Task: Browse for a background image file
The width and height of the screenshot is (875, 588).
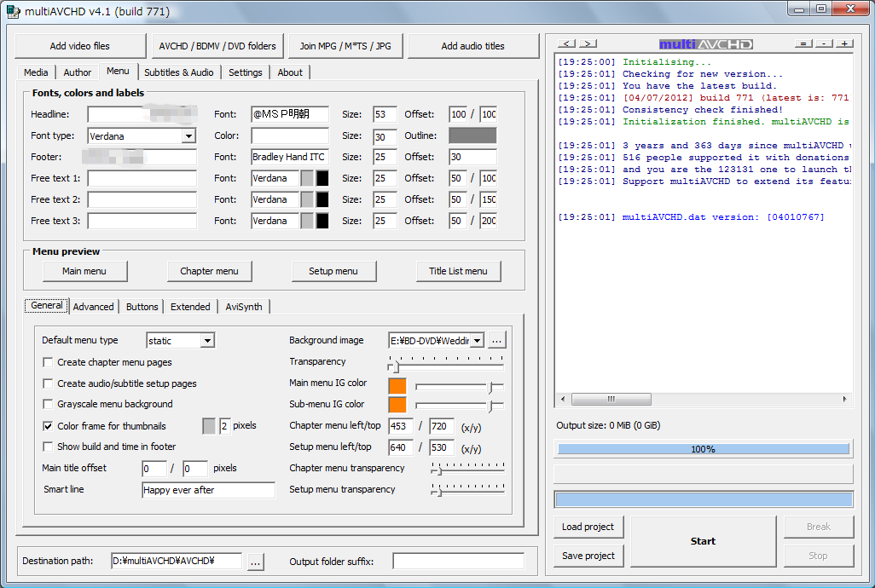Action: tap(496, 340)
